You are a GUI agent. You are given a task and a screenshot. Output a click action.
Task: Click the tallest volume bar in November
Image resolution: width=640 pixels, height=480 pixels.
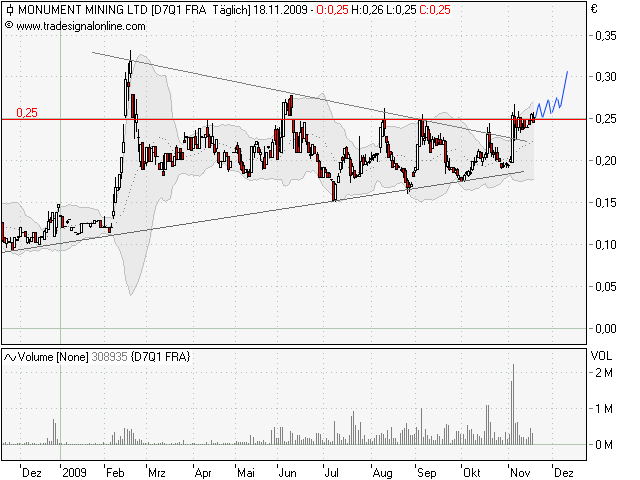(513, 404)
